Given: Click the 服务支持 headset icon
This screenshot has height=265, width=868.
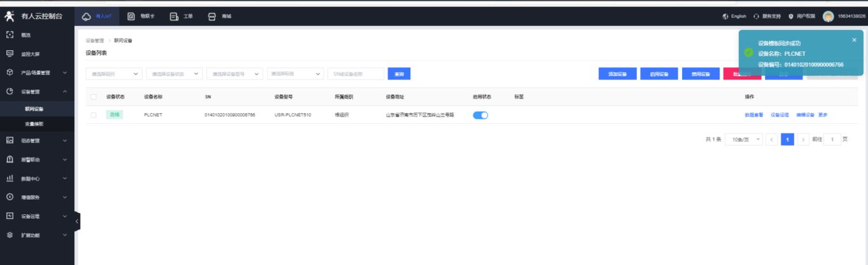Looking at the screenshot, I should coord(756,16).
